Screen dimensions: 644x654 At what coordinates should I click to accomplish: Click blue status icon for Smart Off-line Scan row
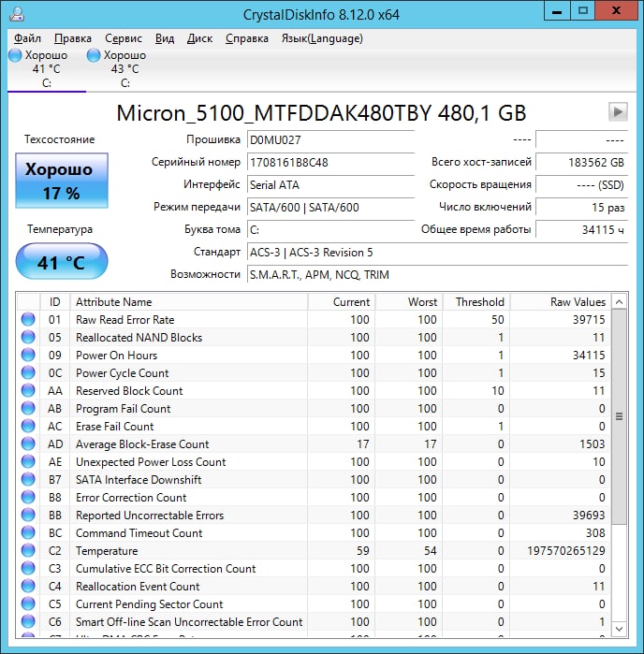(x=28, y=621)
